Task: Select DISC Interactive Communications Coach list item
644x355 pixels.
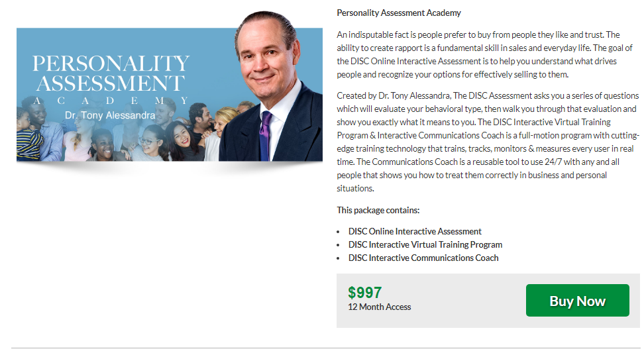Action: point(423,258)
